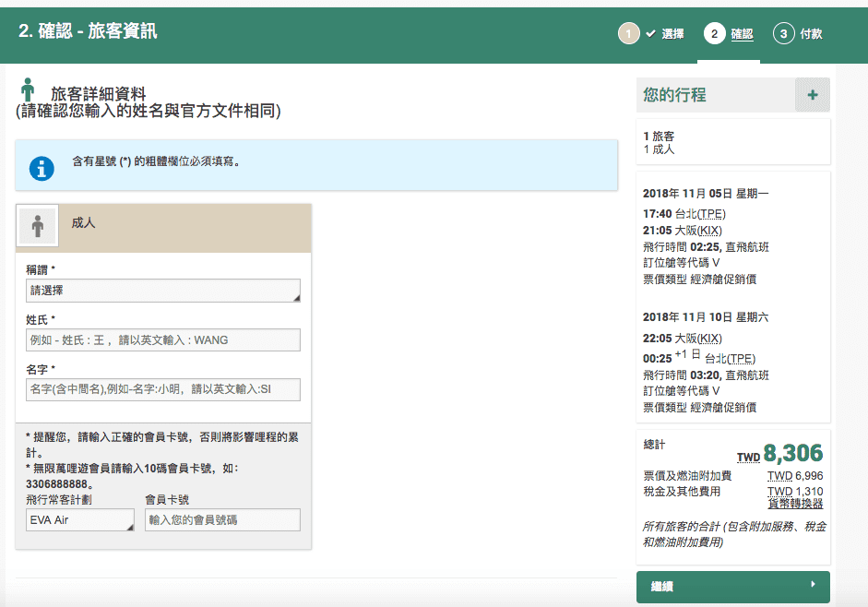
Task: Click the return arrival TPE airport code
Action: (742, 359)
